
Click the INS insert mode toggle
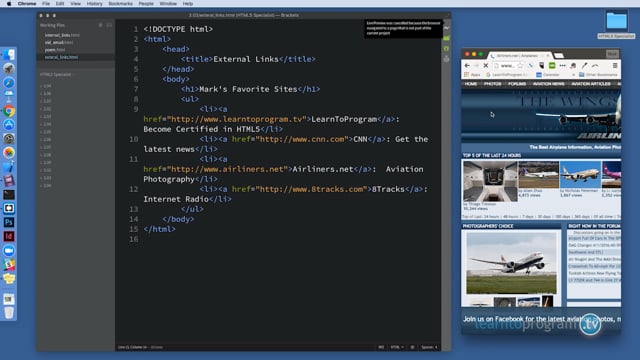pos(381,347)
